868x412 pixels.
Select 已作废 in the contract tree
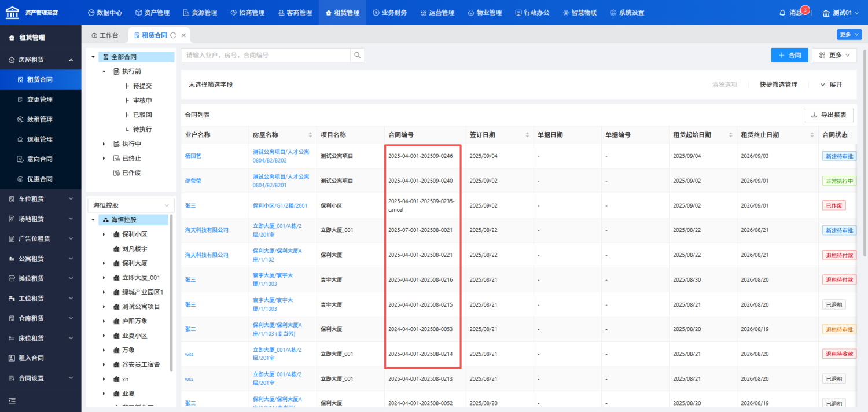click(131, 172)
